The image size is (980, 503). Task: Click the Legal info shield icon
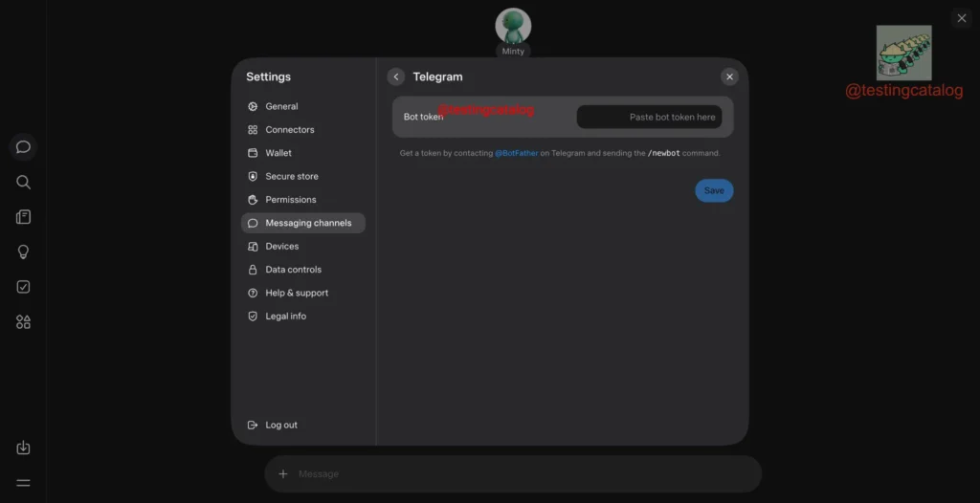253,317
